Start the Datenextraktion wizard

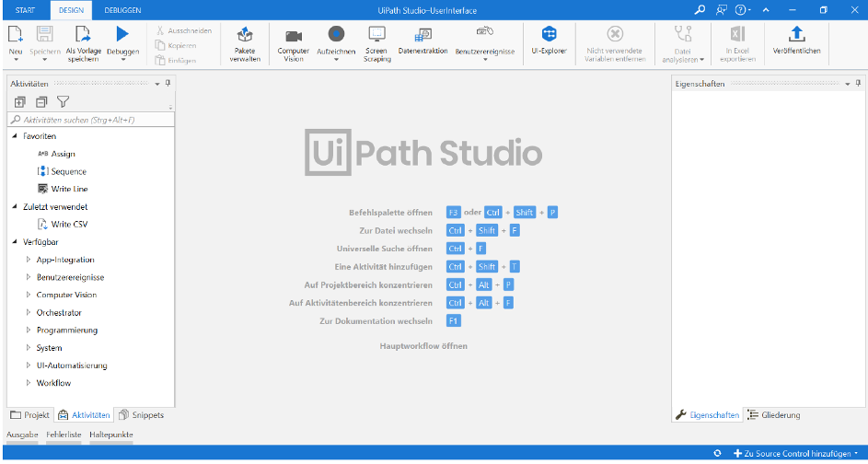pos(422,42)
